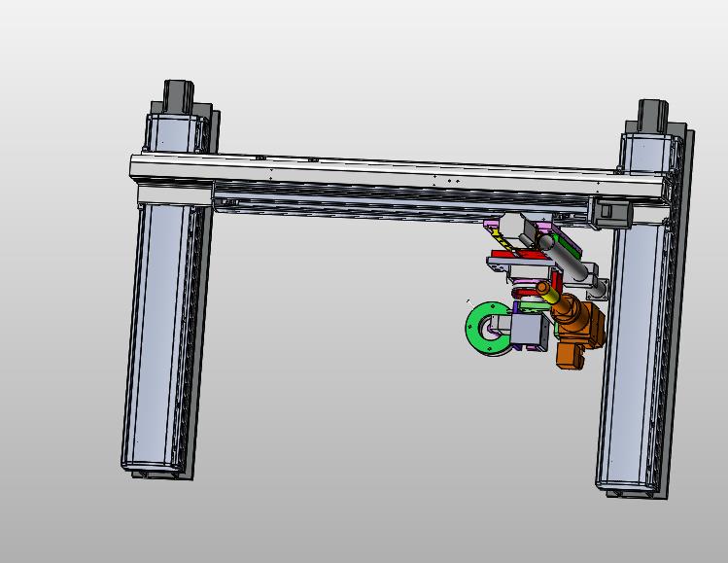The width and height of the screenshot is (728, 563).
Task: Select the end bracket on beam's right
Action: pos(608,212)
